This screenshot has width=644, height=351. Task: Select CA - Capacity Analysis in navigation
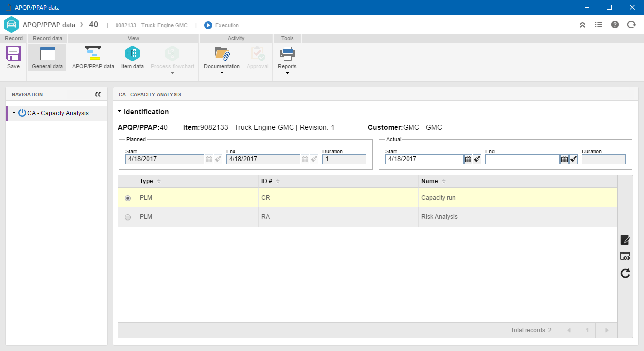click(x=57, y=113)
